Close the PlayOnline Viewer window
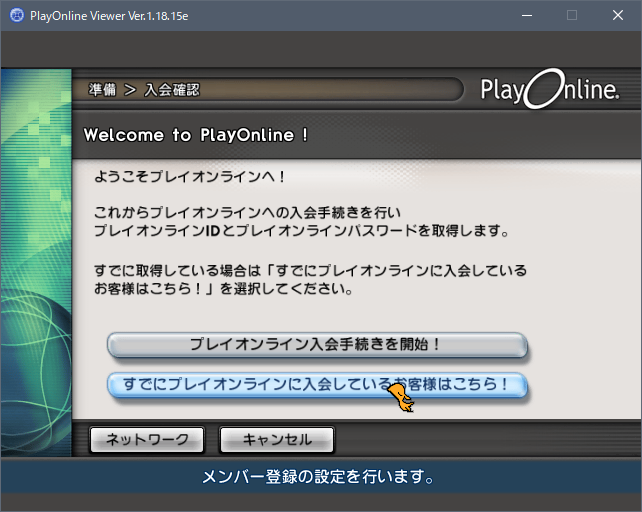This screenshot has width=642, height=512. [618, 16]
